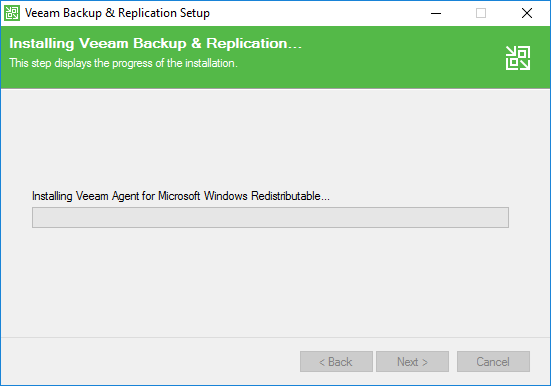
Task: Click 'This step displays the progress' subtitle
Action: pyautogui.click(x=123, y=63)
